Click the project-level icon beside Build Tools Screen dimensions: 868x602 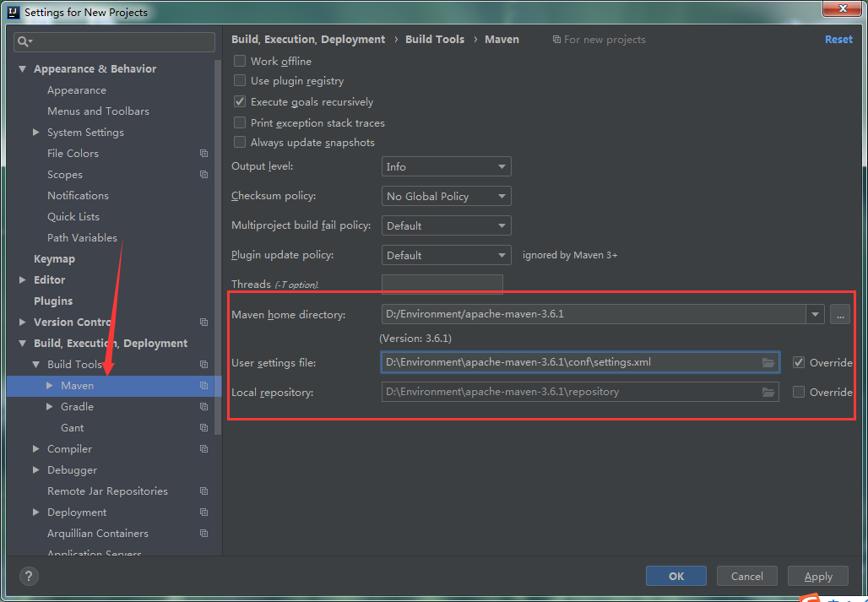click(x=203, y=364)
